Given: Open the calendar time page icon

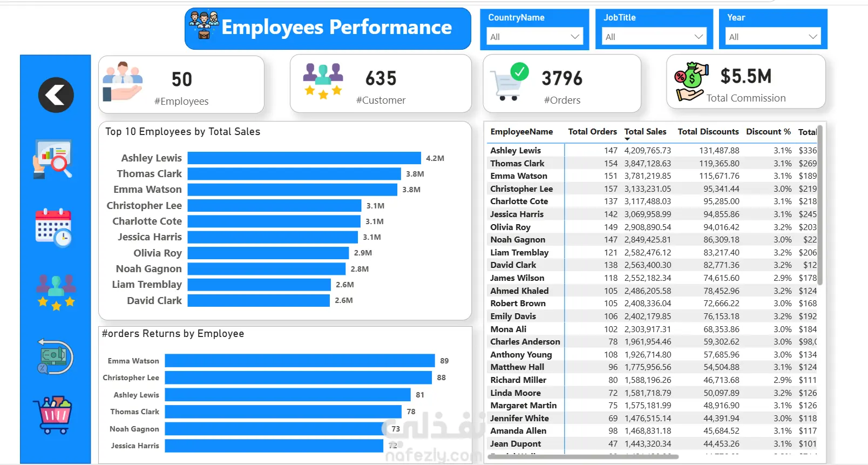Looking at the screenshot, I should tap(53, 227).
